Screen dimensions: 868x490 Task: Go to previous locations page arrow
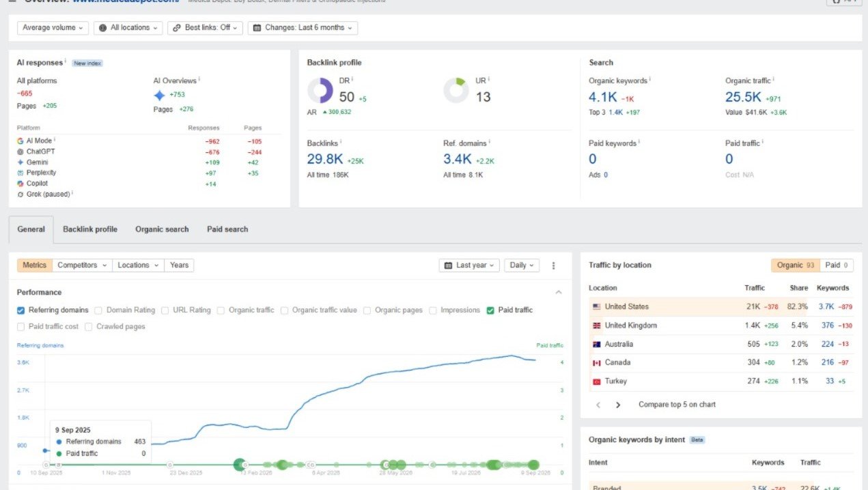click(598, 405)
